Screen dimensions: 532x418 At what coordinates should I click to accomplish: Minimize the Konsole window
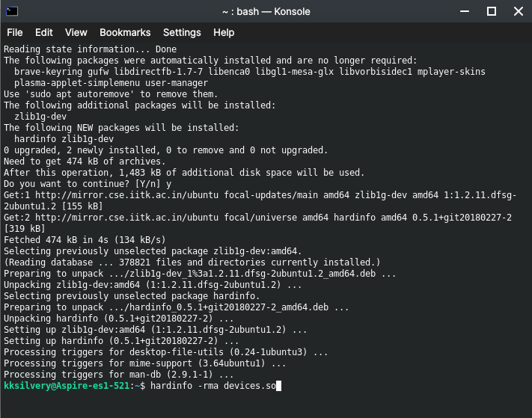(465, 11)
